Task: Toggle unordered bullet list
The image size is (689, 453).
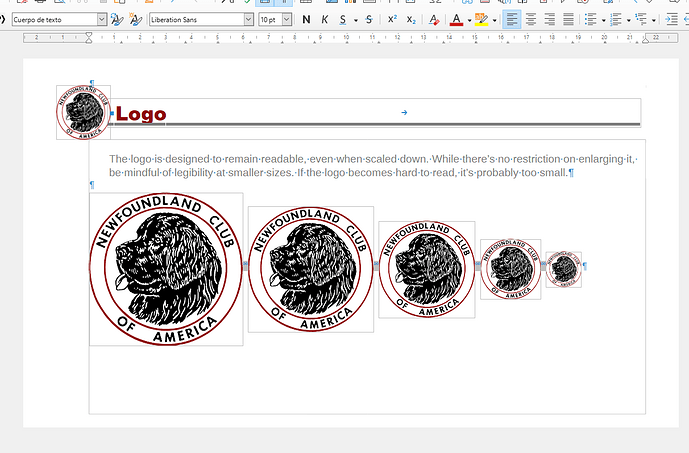Action: click(x=590, y=19)
